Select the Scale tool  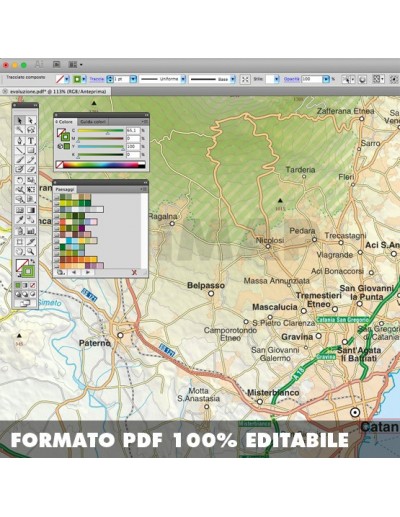click(31, 180)
